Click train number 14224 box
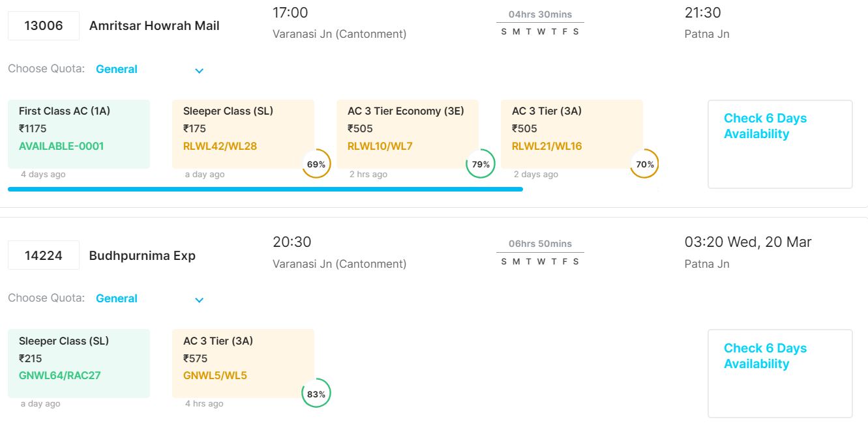The width and height of the screenshot is (868, 428). (x=44, y=255)
